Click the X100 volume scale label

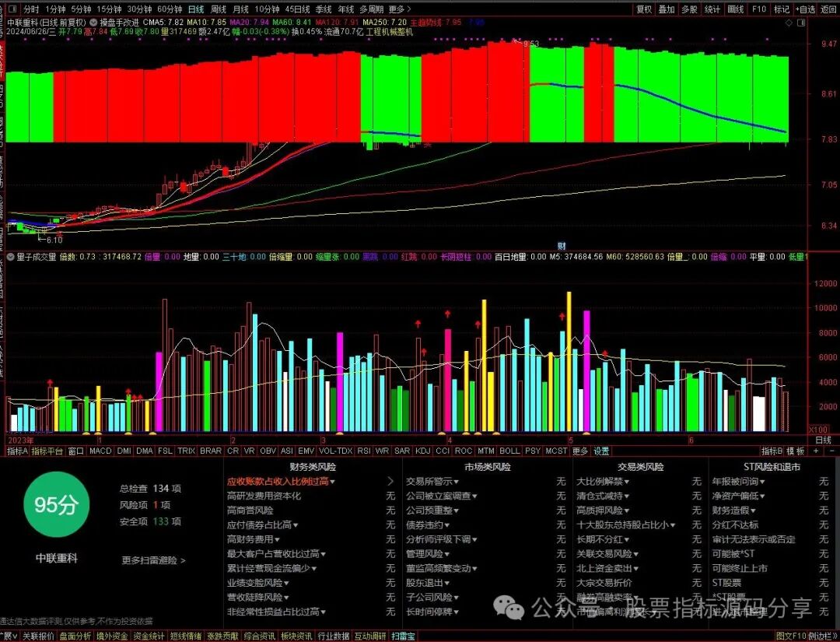(818, 430)
